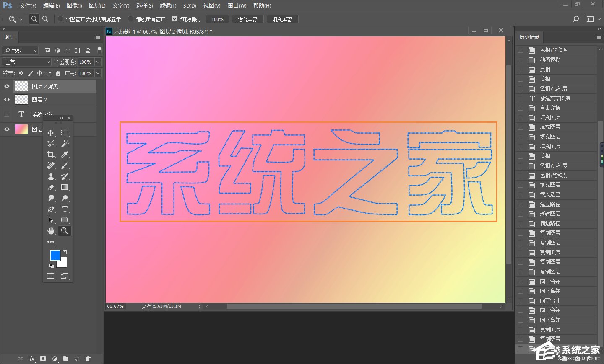The image size is (604, 364).
Task: Open the blend mode dropdown showing 正常
Action: coord(26,62)
